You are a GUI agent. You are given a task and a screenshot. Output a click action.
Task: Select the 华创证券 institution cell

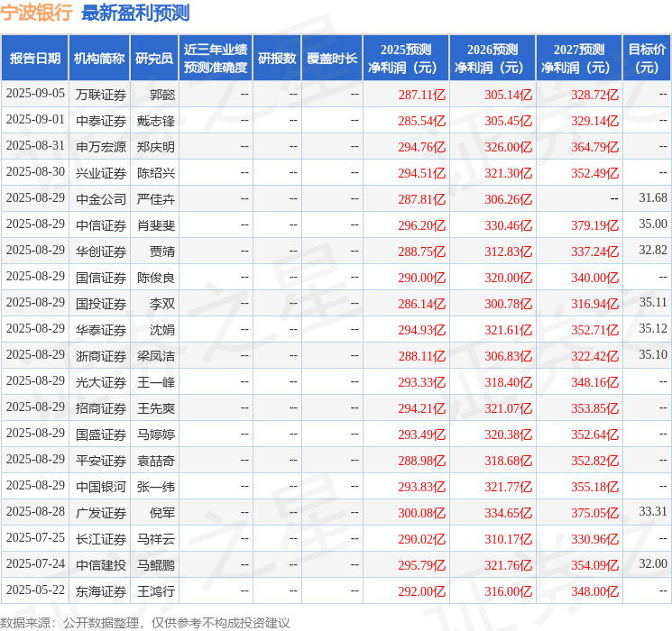click(x=101, y=251)
